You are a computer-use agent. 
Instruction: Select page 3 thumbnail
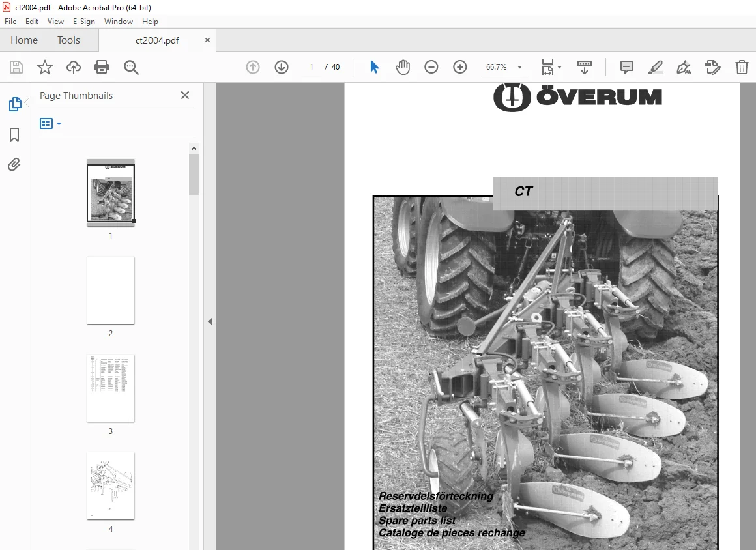[111, 388]
